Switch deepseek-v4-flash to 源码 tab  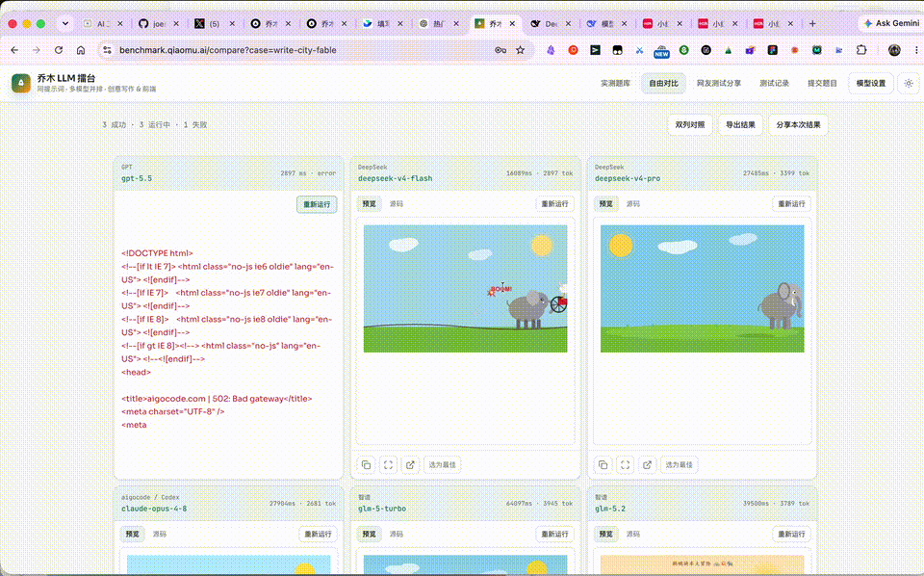pos(396,204)
